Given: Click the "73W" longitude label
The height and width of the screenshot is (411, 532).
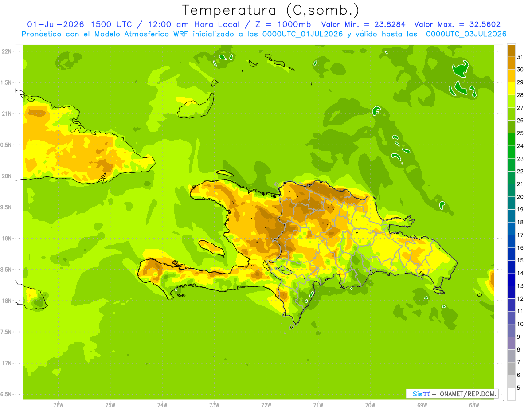Looking at the screenshot, I should [x=214, y=405].
